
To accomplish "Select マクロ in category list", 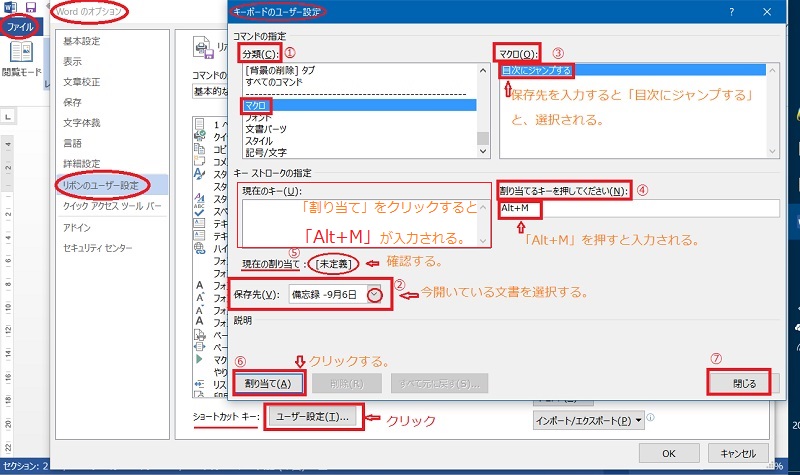I will 360,105.
